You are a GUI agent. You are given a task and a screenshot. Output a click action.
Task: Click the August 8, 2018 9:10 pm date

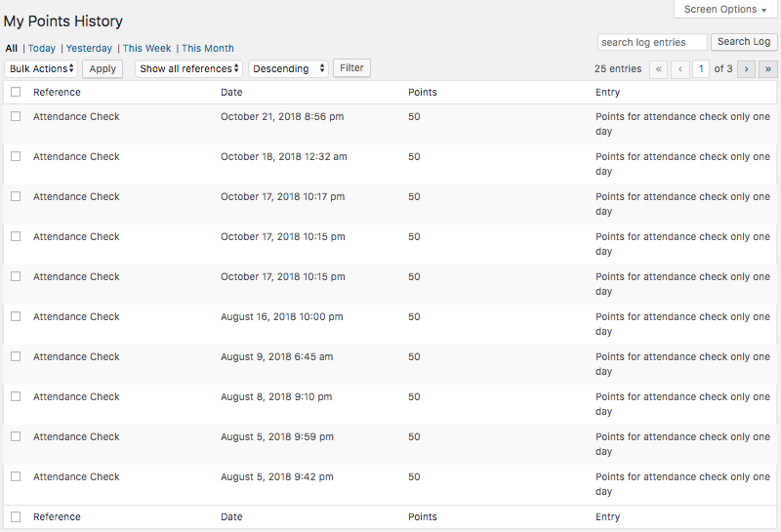click(x=276, y=397)
